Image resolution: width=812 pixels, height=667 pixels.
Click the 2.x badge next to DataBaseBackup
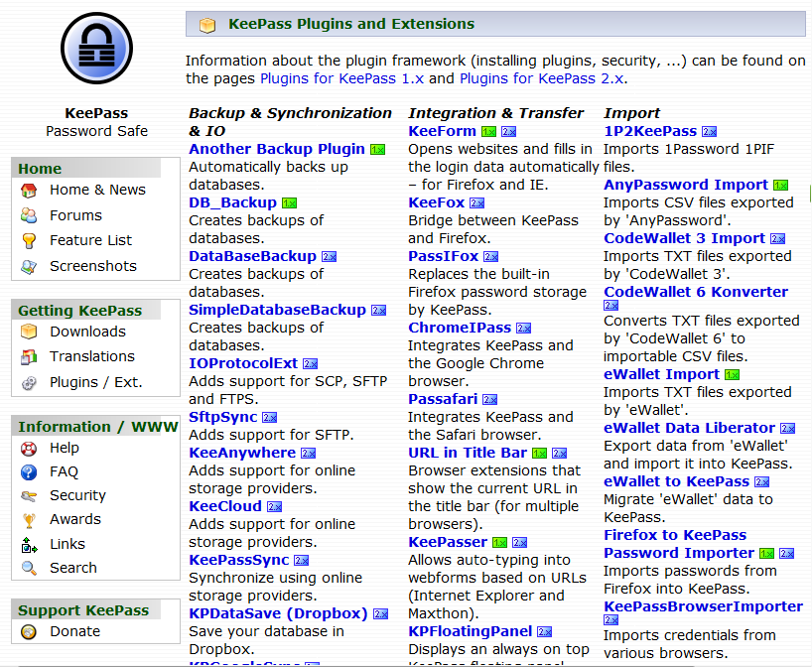tap(330, 257)
